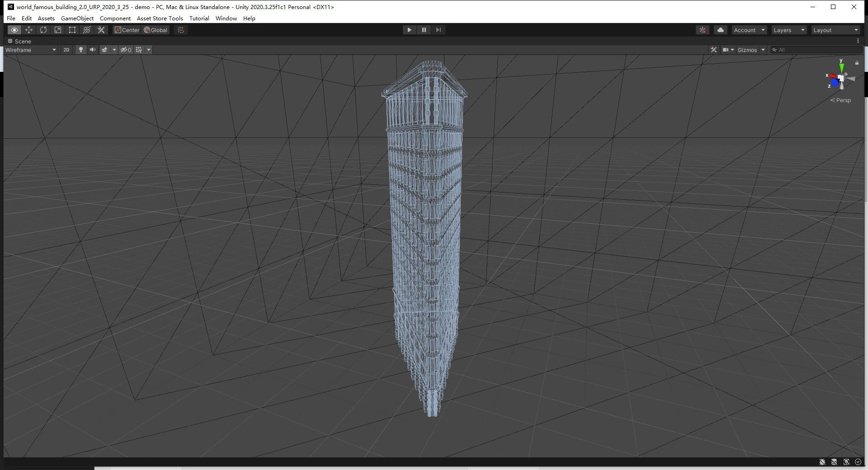This screenshot has height=470, width=868.
Task: Toggle the Gizmos button label
Action: click(747, 50)
